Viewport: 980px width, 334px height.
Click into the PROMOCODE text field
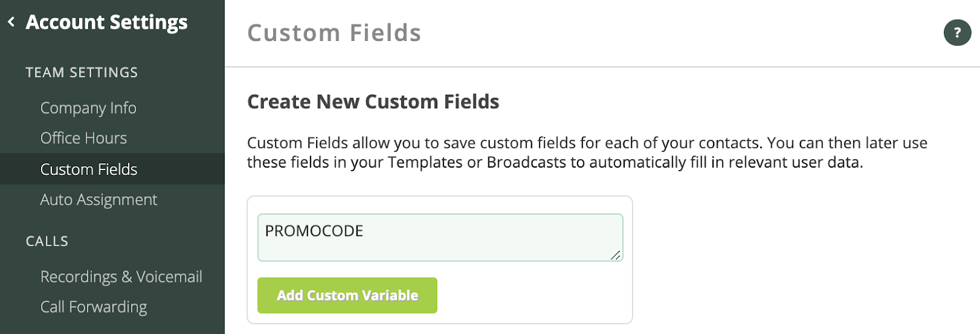click(466, 242)
